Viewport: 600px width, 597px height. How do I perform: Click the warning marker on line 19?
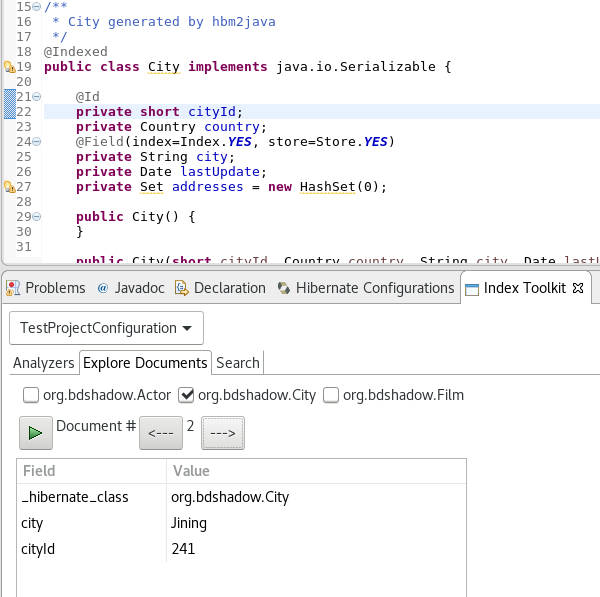coord(8,67)
